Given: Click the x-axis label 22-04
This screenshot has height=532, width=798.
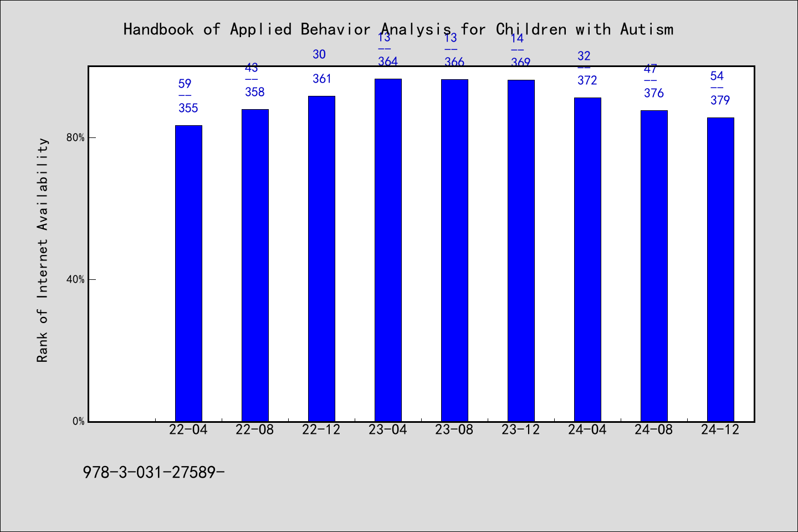Looking at the screenshot, I should pyautogui.click(x=188, y=430).
